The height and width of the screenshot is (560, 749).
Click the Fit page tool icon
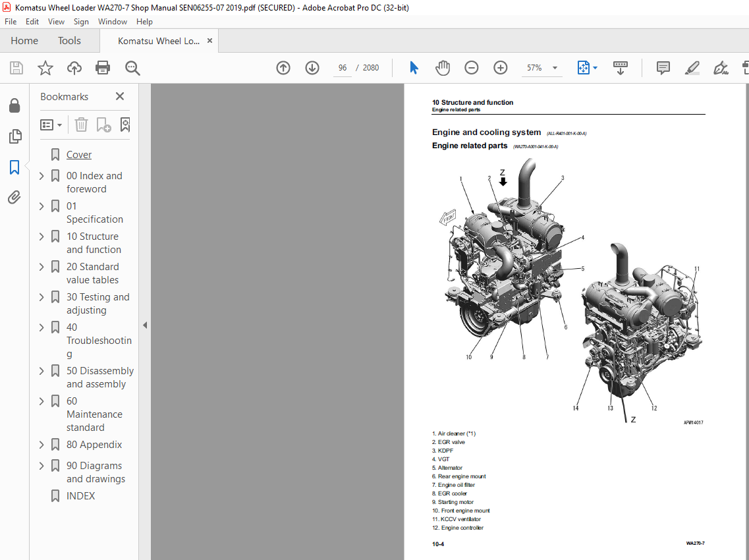[x=583, y=68]
